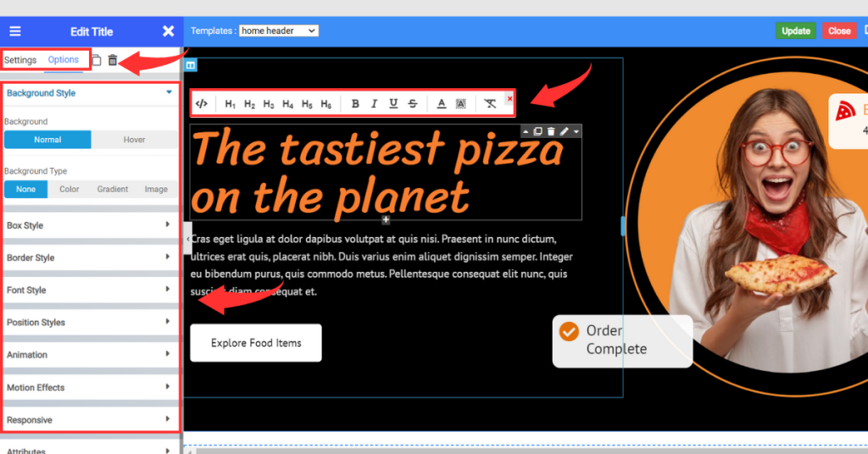Screen dimensions: 868x454
Task: Click the blue column resize handle on right edge
Action: [623, 226]
